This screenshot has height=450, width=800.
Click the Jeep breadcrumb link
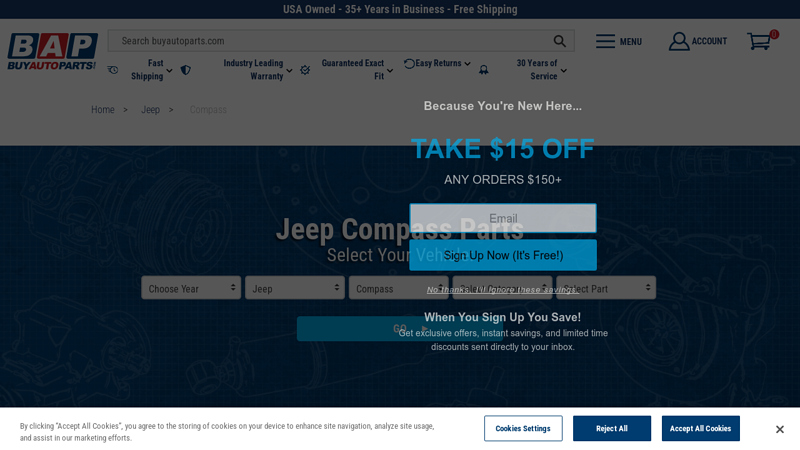pyautogui.click(x=151, y=110)
